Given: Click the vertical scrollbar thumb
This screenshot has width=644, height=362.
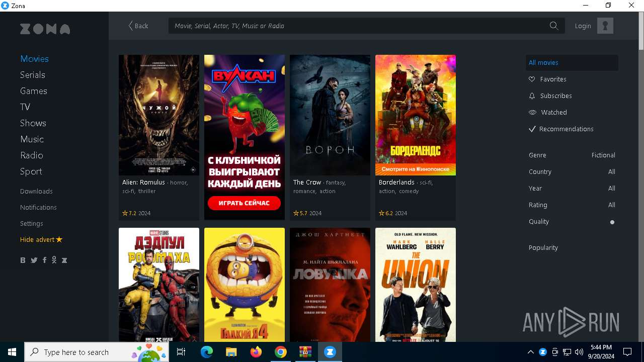Looking at the screenshot, I should [x=641, y=31].
